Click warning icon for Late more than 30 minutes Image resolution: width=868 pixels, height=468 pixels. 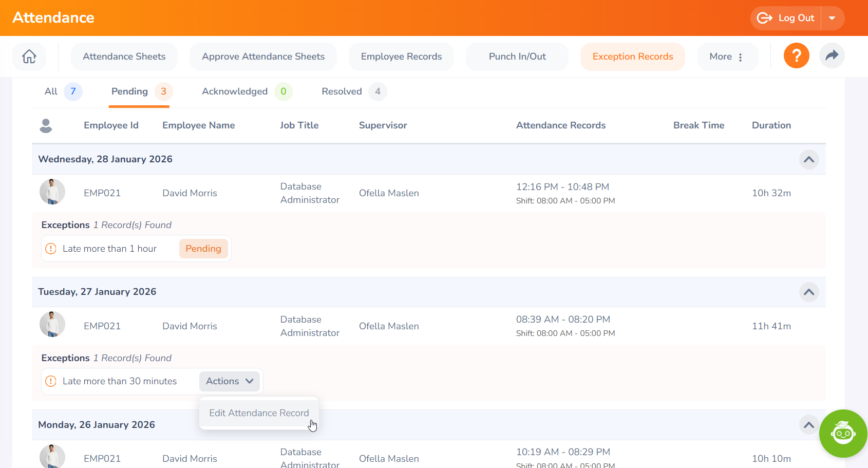[x=51, y=381]
